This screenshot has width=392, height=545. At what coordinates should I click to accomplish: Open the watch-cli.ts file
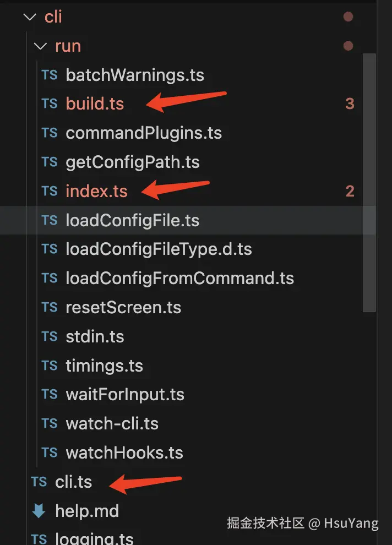click(x=112, y=424)
